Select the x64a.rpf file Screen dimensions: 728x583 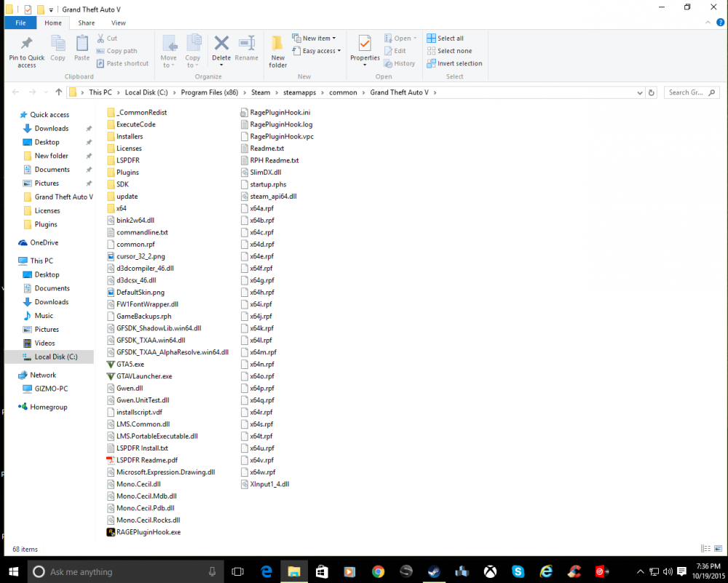[258, 208]
